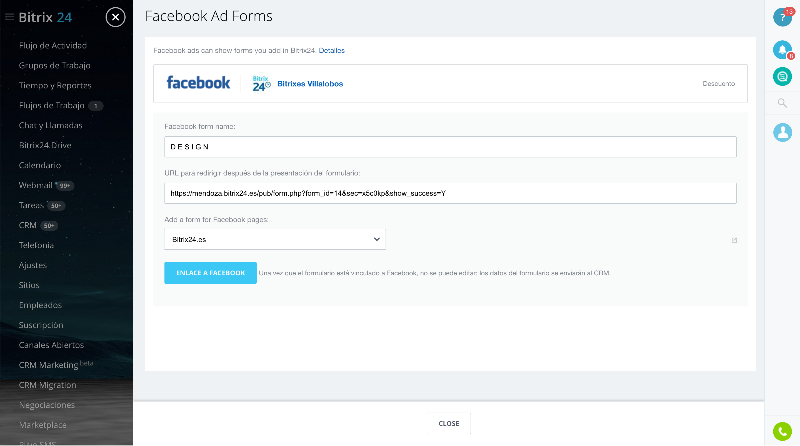The height and width of the screenshot is (446, 800).
Task: Click the Facebook Ad Forms heading
Action: point(209,16)
